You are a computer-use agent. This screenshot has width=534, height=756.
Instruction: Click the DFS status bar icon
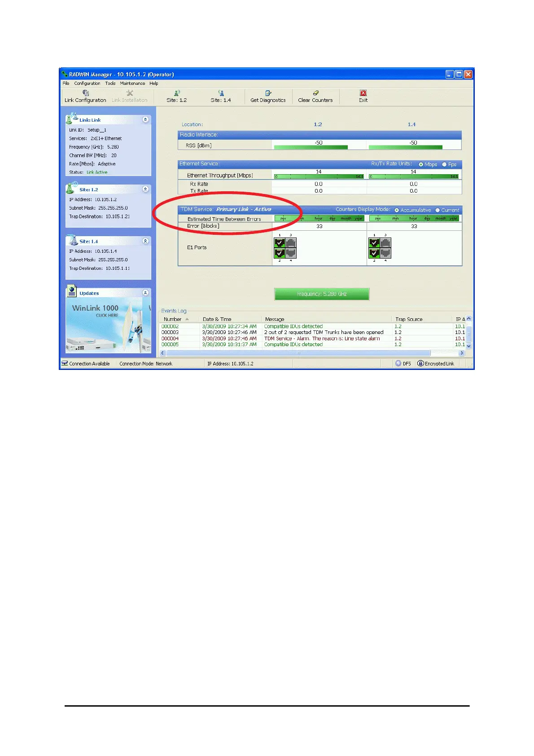click(x=398, y=364)
